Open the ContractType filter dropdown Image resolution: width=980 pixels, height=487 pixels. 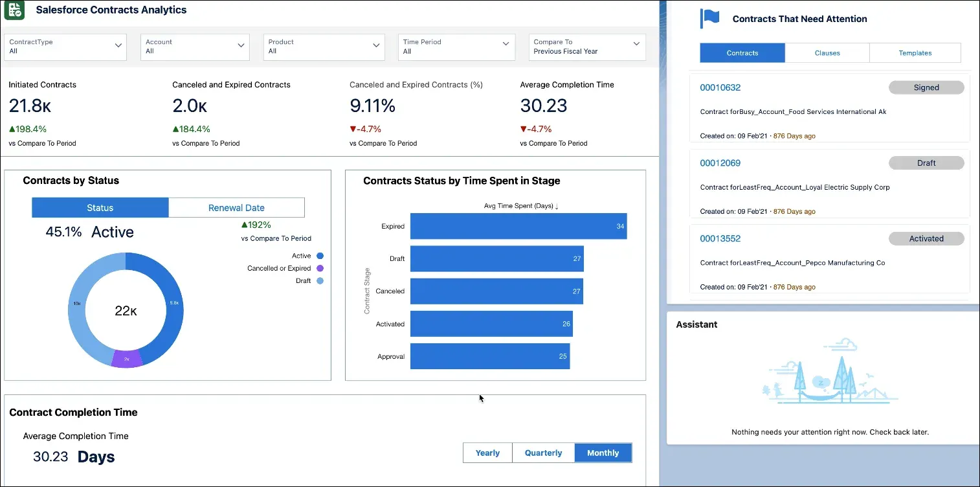coord(118,47)
